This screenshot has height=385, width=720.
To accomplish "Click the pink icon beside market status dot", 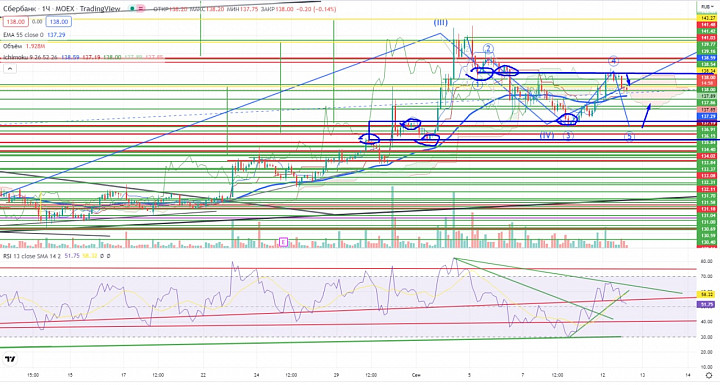I will tap(141, 9).
